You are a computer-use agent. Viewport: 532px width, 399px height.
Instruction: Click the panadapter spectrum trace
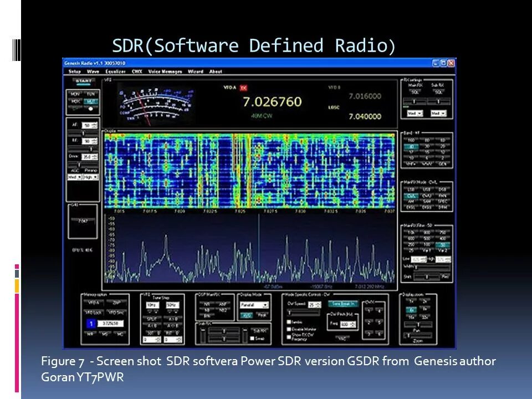[x=250, y=248]
